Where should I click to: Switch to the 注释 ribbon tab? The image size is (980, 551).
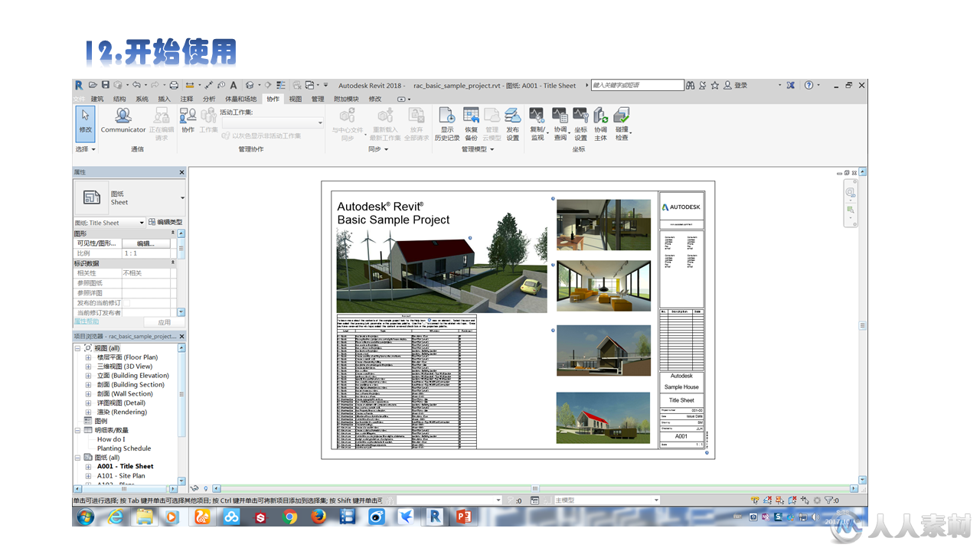(x=187, y=99)
